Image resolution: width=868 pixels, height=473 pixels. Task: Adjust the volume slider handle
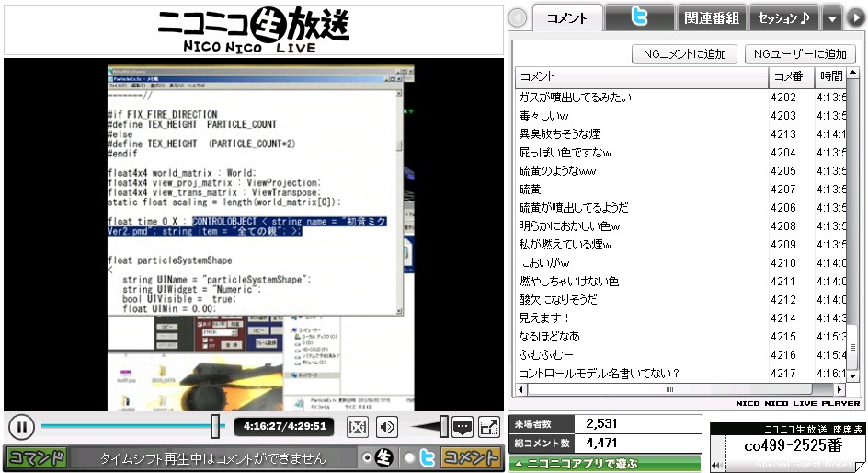pyautogui.click(x=443, y=426)
